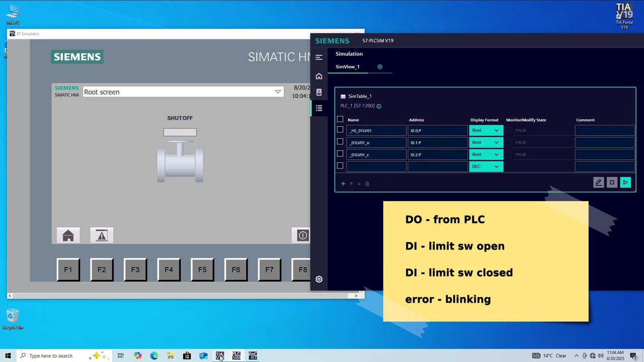Open PLCSIM settings gear
Viewport: 644px width, 362px height.
(319, 279)
